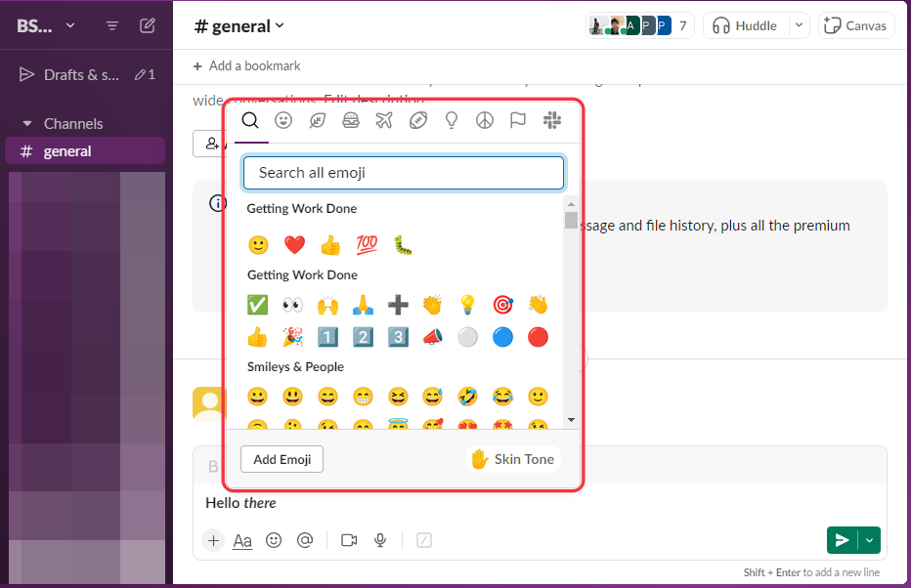Viewport: 911px width, 588px height.
Task: Mention someone using the @ icon
Action: click(x=305, y=540)
